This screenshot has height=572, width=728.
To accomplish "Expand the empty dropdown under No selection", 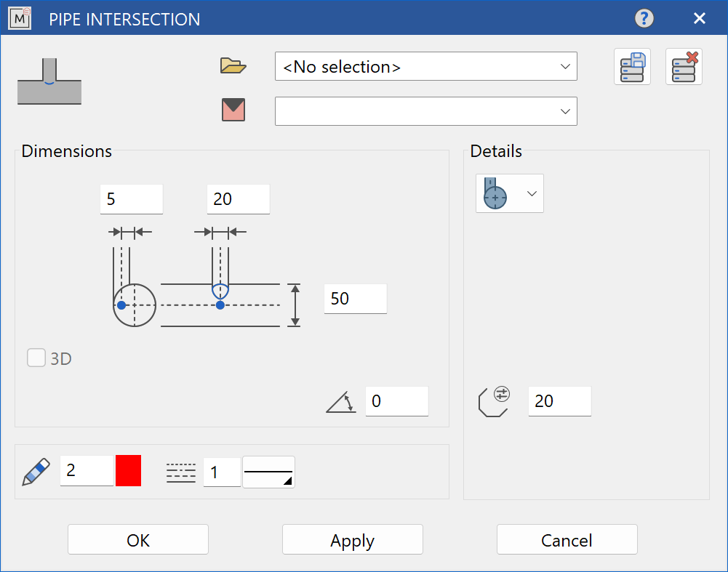I will pyautogui.click(x=425, y=111).
